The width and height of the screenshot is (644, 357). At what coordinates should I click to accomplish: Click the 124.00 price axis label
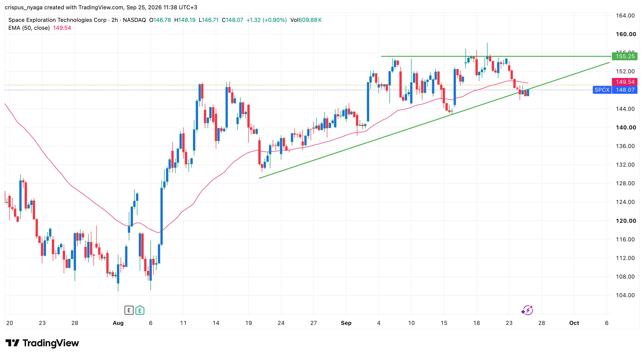pyautogui.click(x=625, y=202)
